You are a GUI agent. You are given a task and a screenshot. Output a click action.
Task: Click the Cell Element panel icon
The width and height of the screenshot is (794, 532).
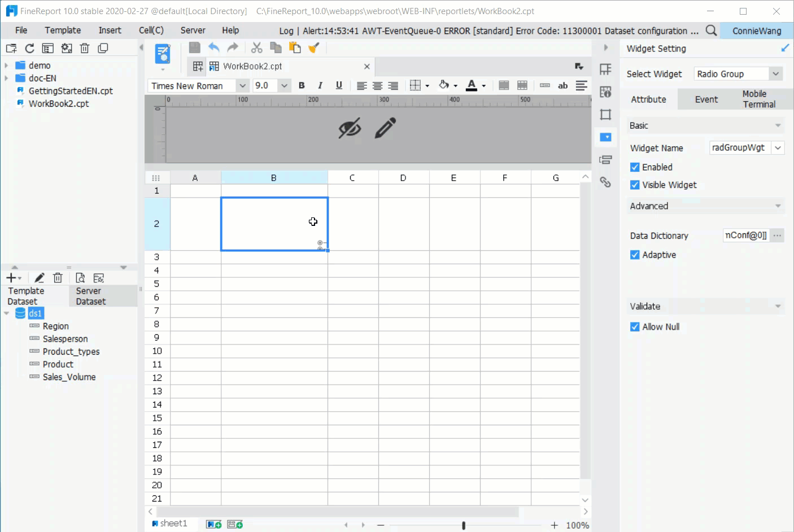[605, 69]
